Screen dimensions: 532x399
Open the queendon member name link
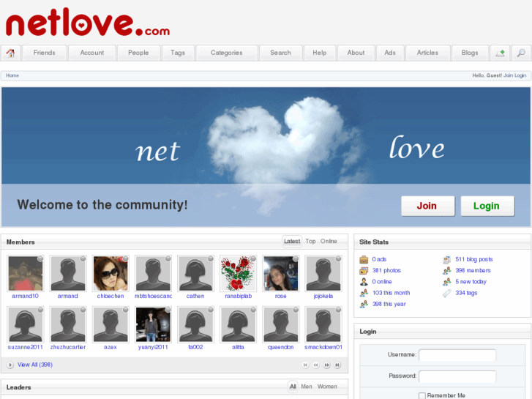280,347
